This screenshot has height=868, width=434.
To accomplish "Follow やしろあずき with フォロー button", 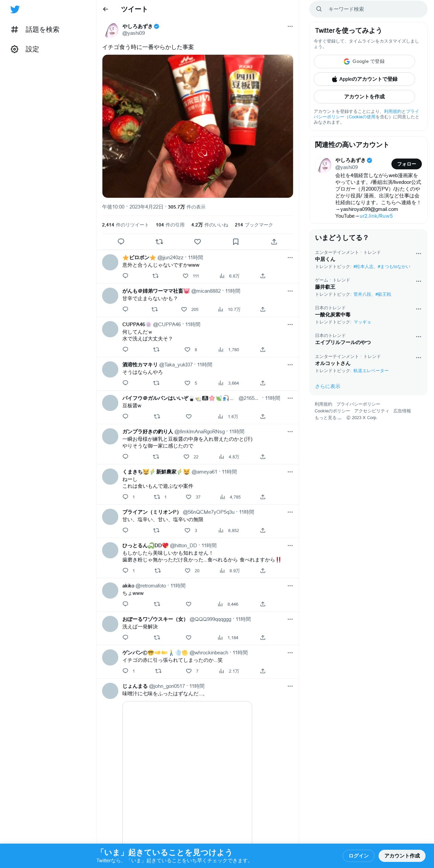I will coord(406,164).
